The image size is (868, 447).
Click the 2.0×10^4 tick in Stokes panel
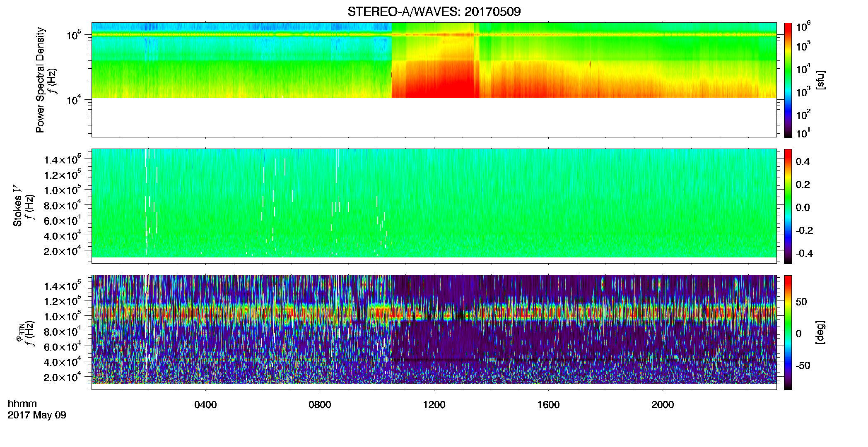click(x=63, y=251)
